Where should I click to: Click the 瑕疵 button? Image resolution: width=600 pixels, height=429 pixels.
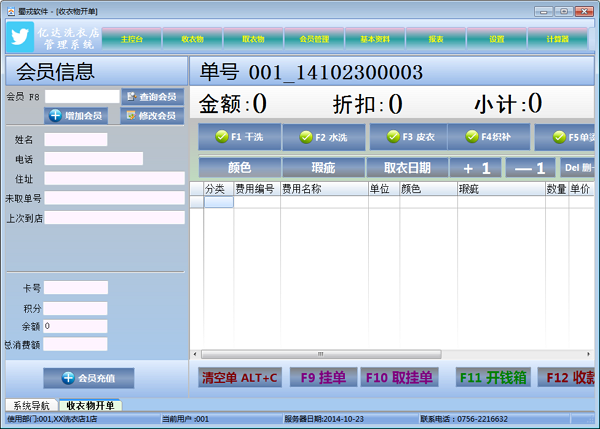[x=323, y=168]
